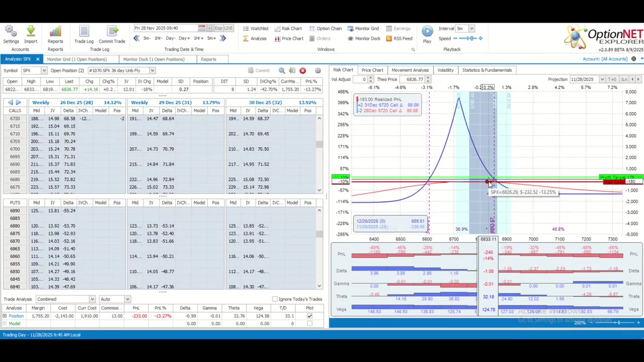This screenshot has width=644, height=362.
Task: Show previous expirations with left arrow
Action: (11, 103)
